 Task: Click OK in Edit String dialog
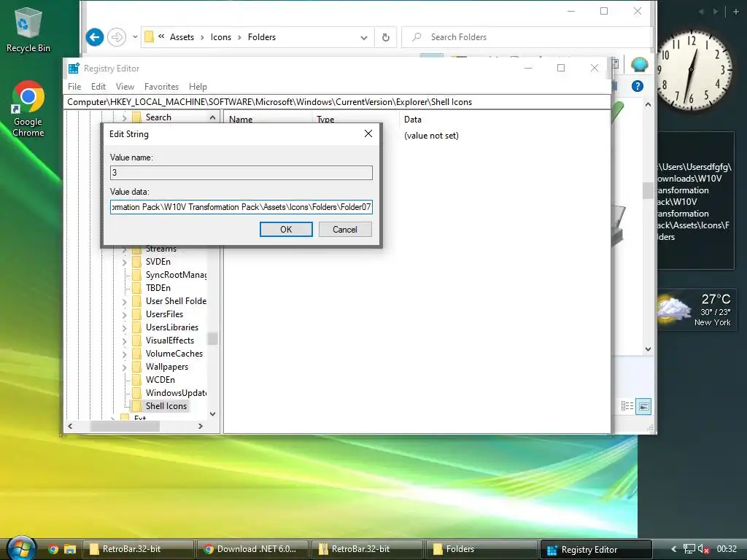[x=286, y=229]
